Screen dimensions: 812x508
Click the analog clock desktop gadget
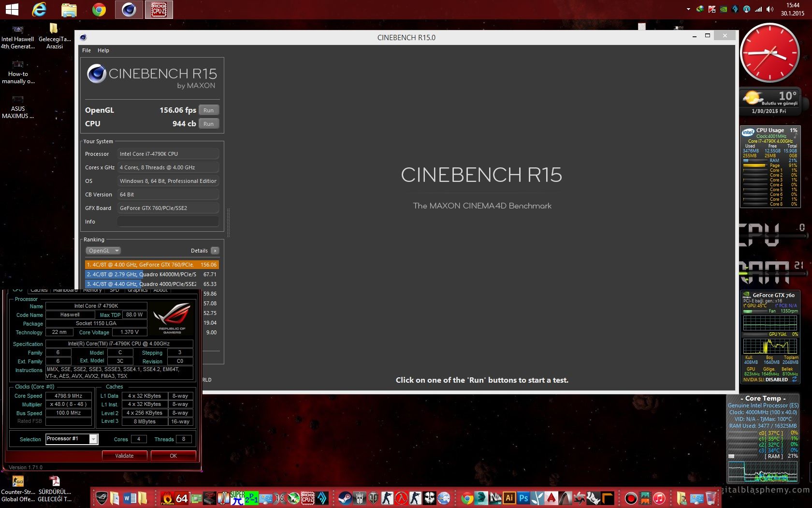(x=769, y=53)
